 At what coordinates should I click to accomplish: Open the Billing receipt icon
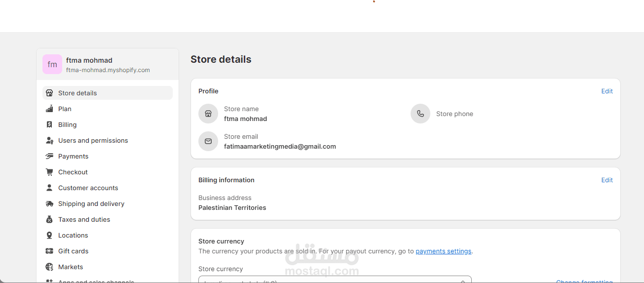49,124
